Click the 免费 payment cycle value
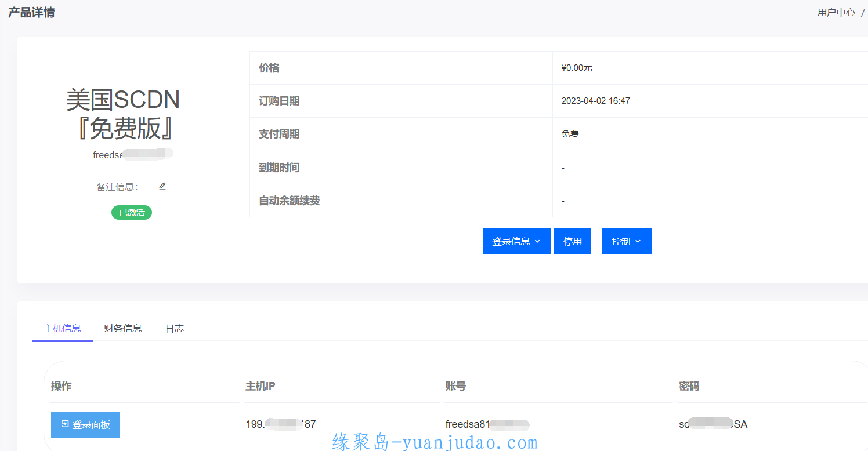The width and height of the screenshot is (868, 451). (x=570, y=134)
